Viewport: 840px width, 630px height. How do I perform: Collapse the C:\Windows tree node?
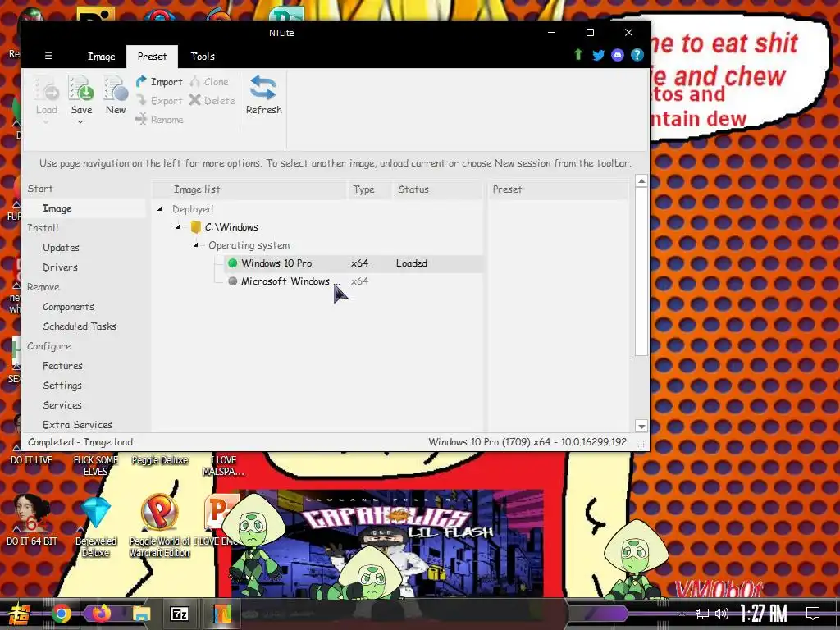pyautogui.click(x=178, y=227)
